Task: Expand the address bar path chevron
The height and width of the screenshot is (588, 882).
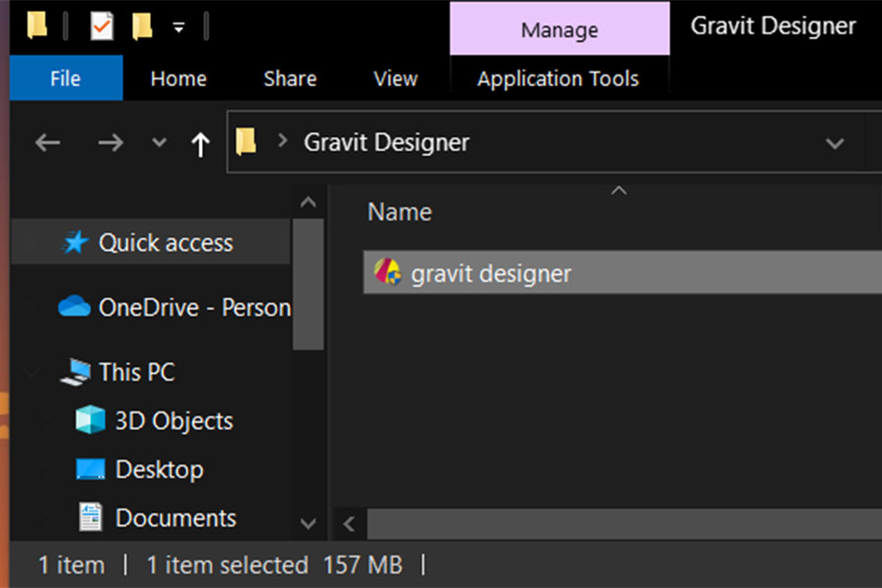Action: point(282,141)
